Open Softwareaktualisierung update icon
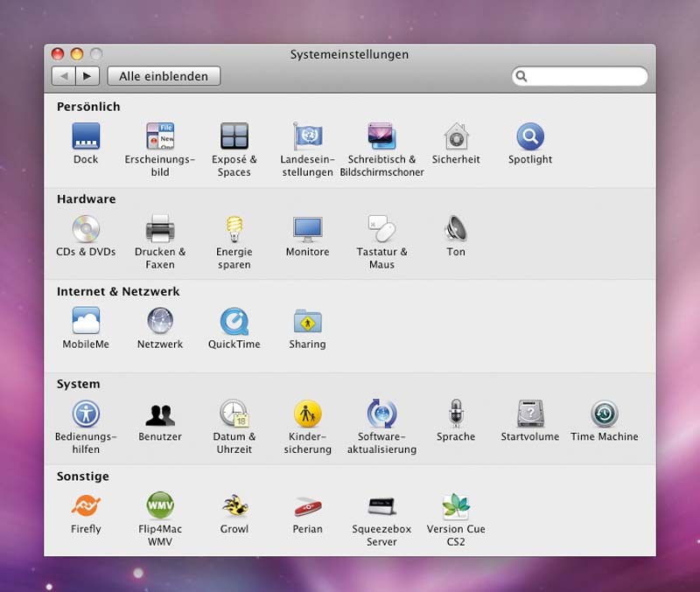This screenshot has height=592, width=700. (381, 413)
